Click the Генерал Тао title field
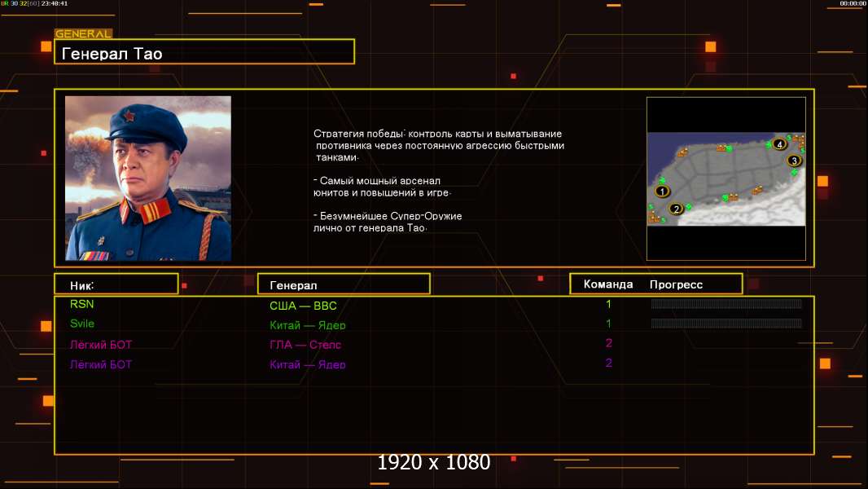Screen dimensions: 868x489 click(x=204, y=52)
